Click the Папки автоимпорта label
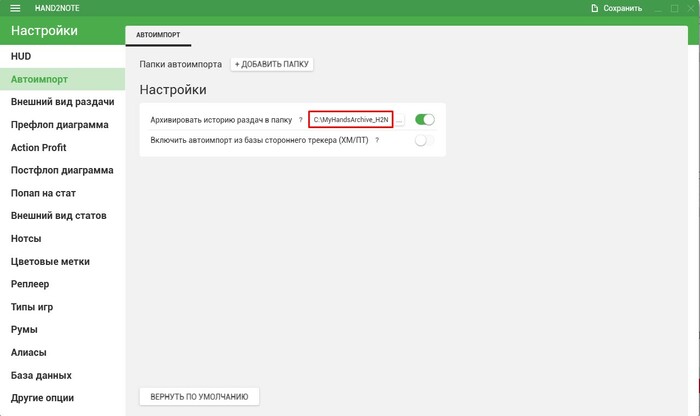Viewport: 700px width, 416px height. click(x=180, y=64)
